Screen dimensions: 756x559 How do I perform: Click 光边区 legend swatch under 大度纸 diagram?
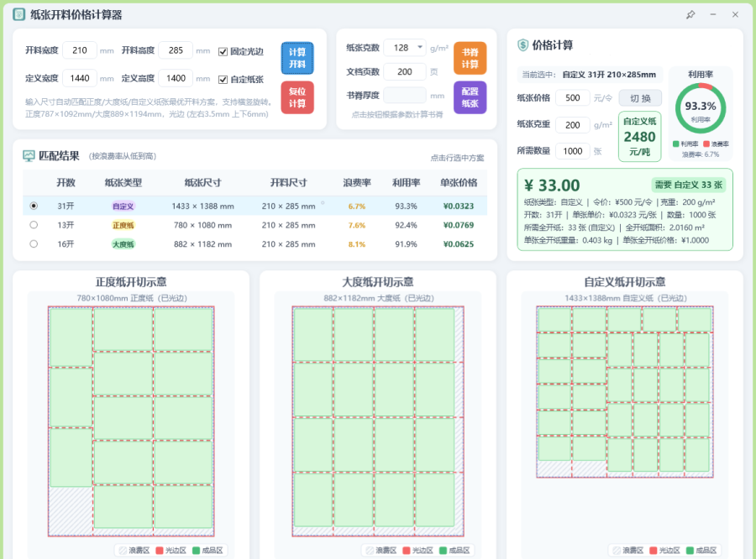406,551
